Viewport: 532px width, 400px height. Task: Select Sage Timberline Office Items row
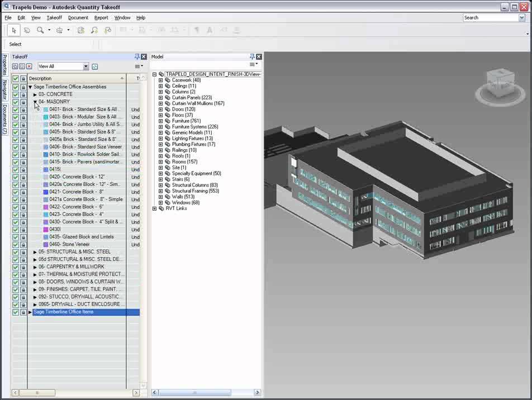click(86, 312)
